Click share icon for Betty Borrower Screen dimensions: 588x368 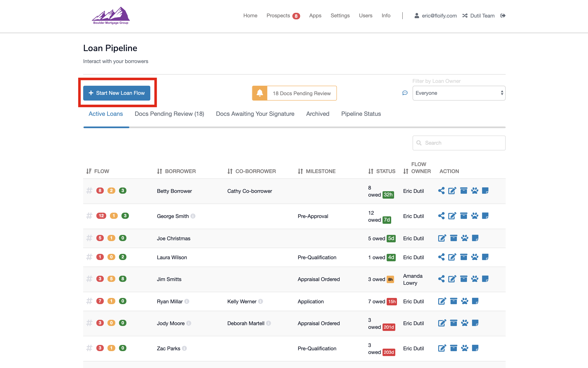441,191
